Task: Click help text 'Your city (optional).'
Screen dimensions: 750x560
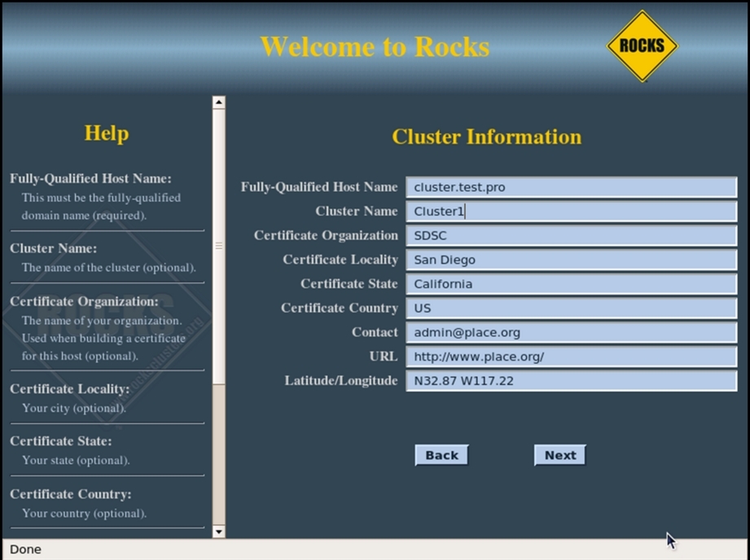Action: tap(74, 409)
